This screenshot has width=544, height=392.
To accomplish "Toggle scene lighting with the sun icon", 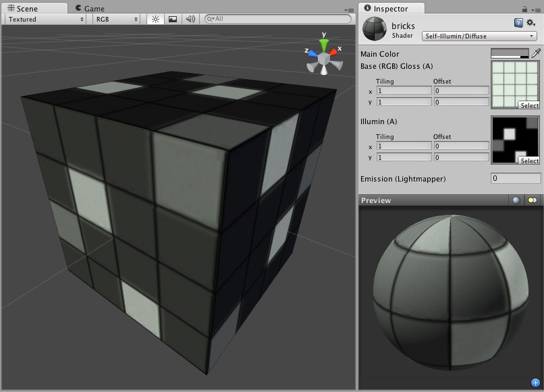I will click(x=155, y=20).
